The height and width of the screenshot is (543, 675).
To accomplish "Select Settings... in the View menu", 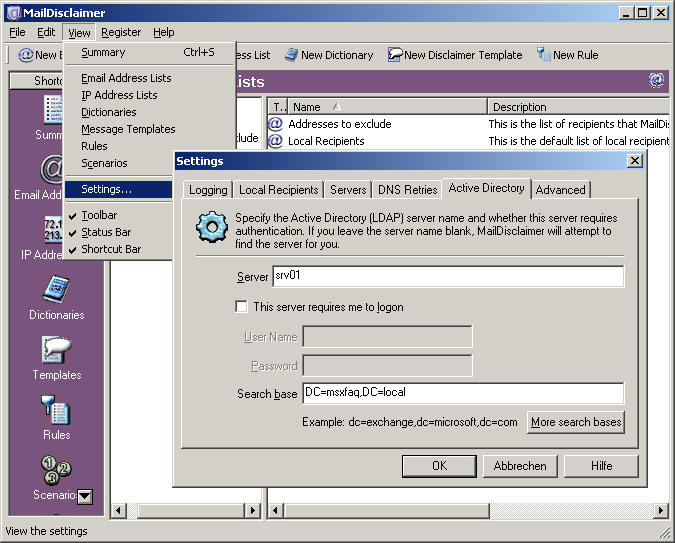I will [118, 189].
